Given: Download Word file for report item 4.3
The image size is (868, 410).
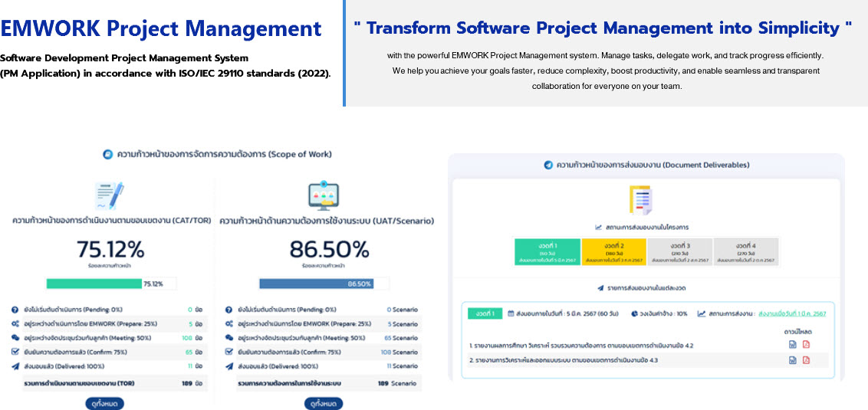Looking at the screenshot, I should coord(793,360).
